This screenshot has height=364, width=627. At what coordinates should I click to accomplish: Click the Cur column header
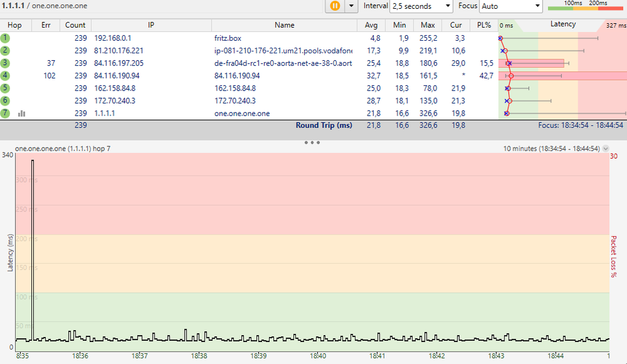pyautogui.click(x=456, y=24)
